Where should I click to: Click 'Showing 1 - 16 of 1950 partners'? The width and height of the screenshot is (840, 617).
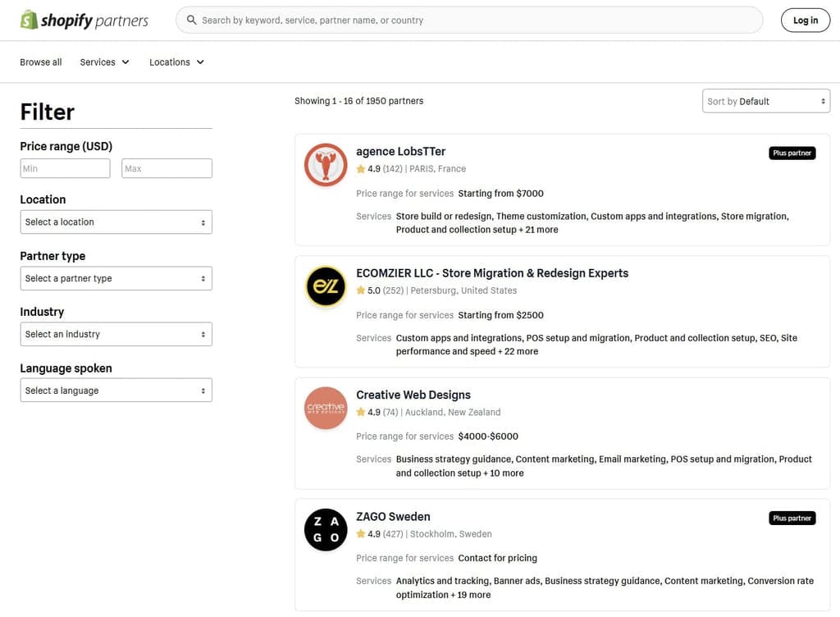[359, 101]
